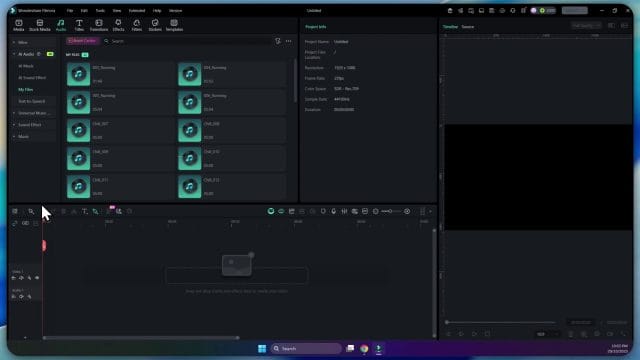
Task: Select the Chill_008 audio thumbnail
Action: tap(189, 130)
